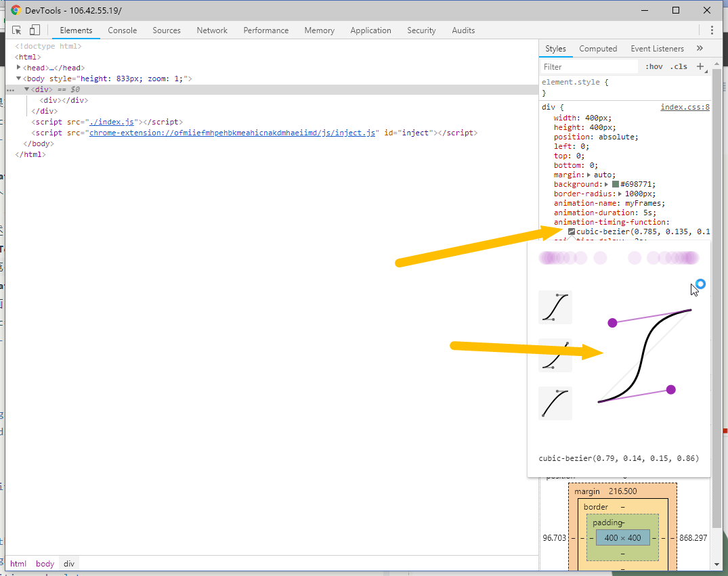Toggle the :hov element state panel
The image size is (728, 576).
point(654,66)
